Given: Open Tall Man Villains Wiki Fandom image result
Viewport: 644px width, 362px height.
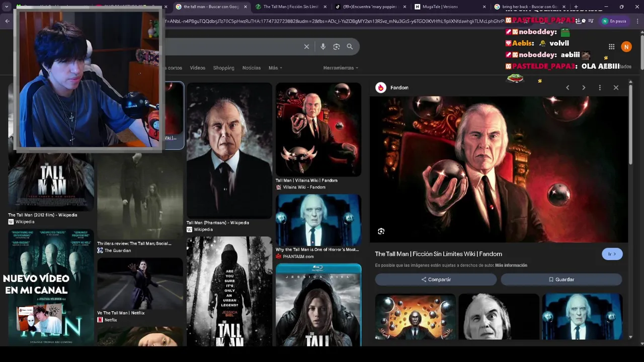Looking at the screenshot, I should point(318,129).
